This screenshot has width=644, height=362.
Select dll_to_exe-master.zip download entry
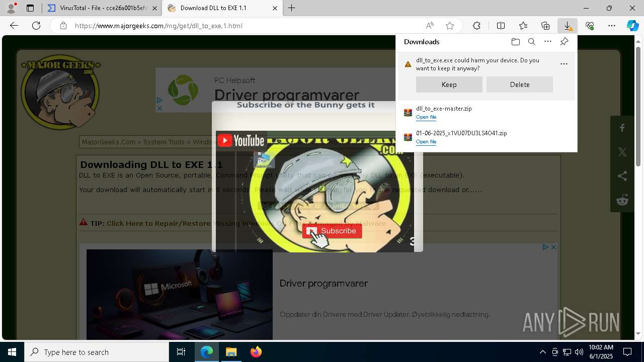(x=487, y=113)
